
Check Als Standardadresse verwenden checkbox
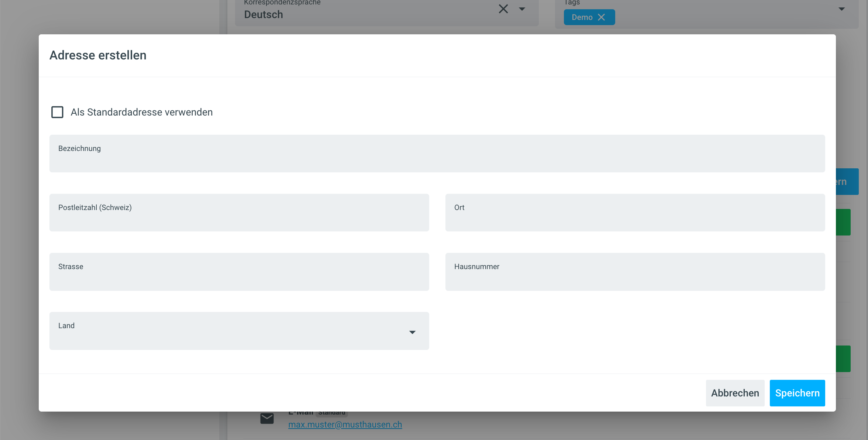pyautogui.click(x=57, y=112)
